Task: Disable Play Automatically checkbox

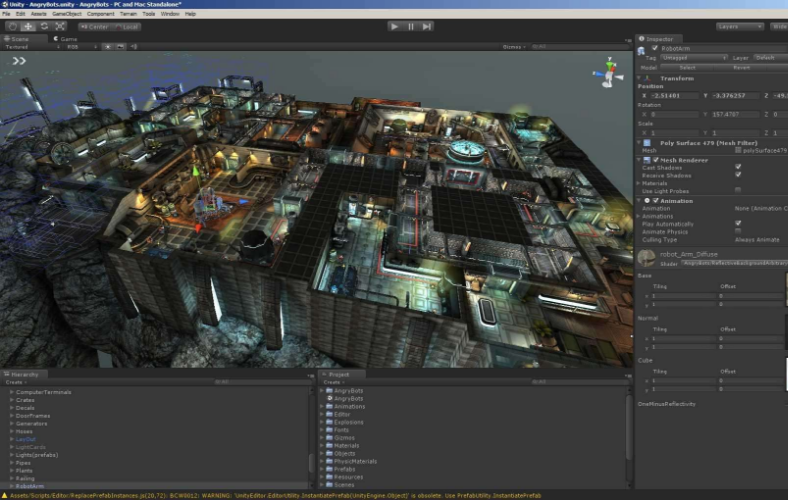Action: tap(738, 222)
